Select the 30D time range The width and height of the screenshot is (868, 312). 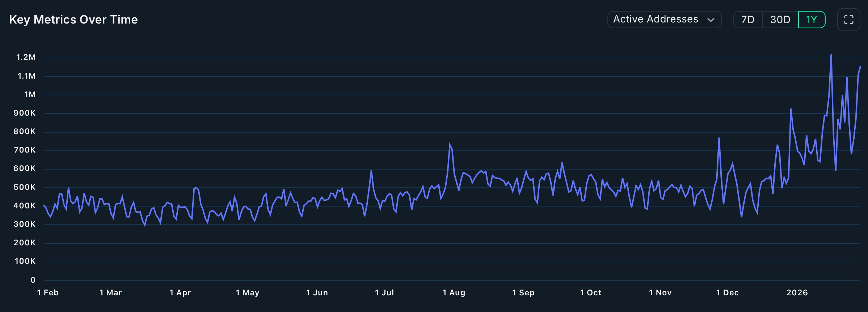pyautogui.click(x=780, y=20)
